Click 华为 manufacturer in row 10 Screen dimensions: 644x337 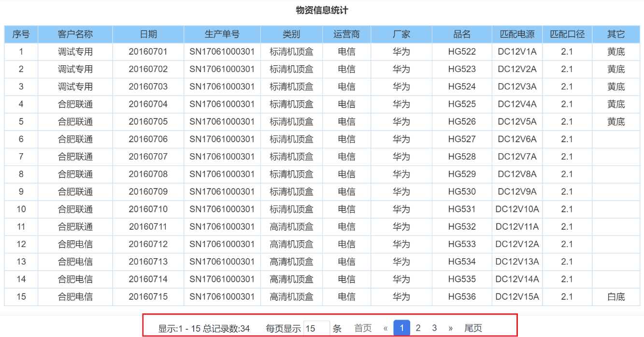pos(401,209)
